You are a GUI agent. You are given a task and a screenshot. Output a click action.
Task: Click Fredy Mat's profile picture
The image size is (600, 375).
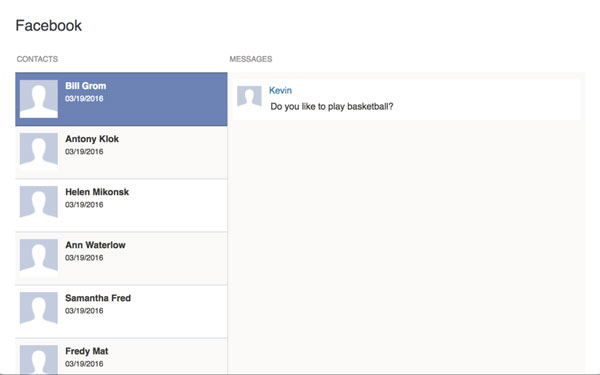39,360
